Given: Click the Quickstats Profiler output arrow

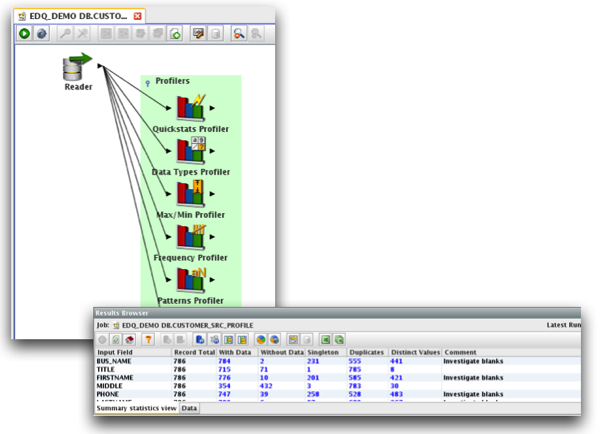Looking at the screenshot, I should pos(212,108).
